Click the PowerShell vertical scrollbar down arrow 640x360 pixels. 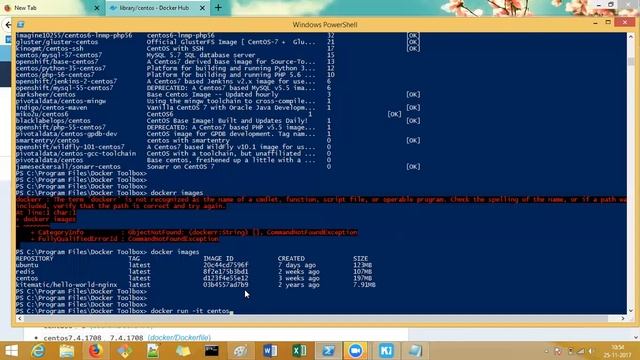(631, 311)
